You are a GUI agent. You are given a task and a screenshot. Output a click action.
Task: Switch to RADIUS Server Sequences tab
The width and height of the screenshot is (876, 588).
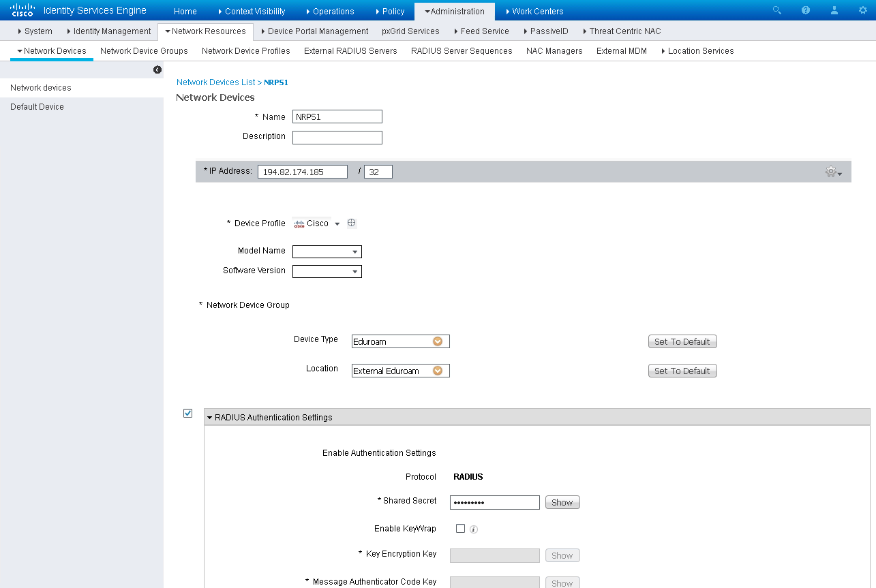462,51
